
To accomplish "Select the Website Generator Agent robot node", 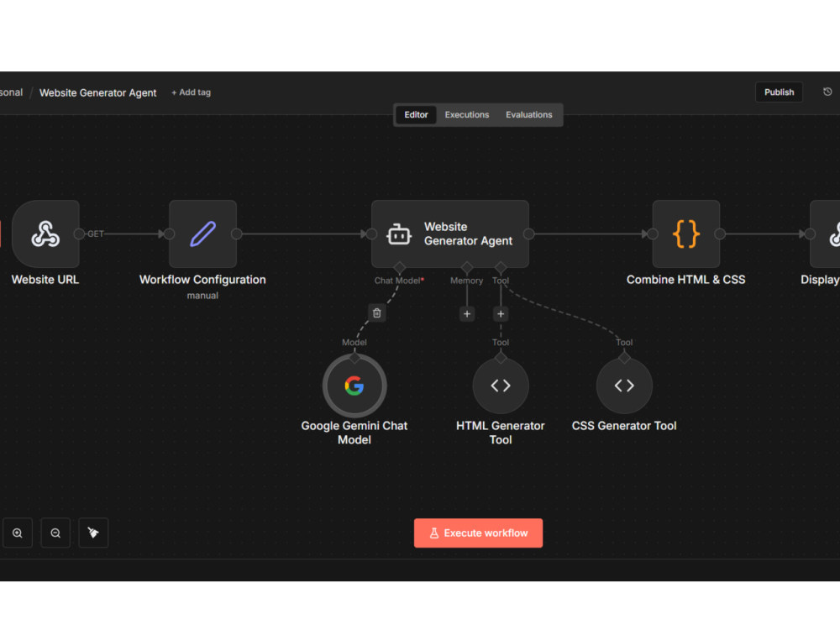I will coord(450,234).
